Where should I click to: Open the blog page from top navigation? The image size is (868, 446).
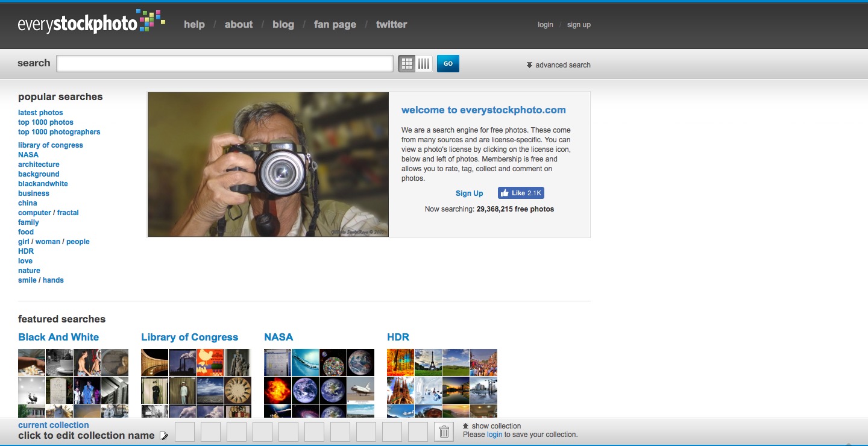click(x=283, y=25)
